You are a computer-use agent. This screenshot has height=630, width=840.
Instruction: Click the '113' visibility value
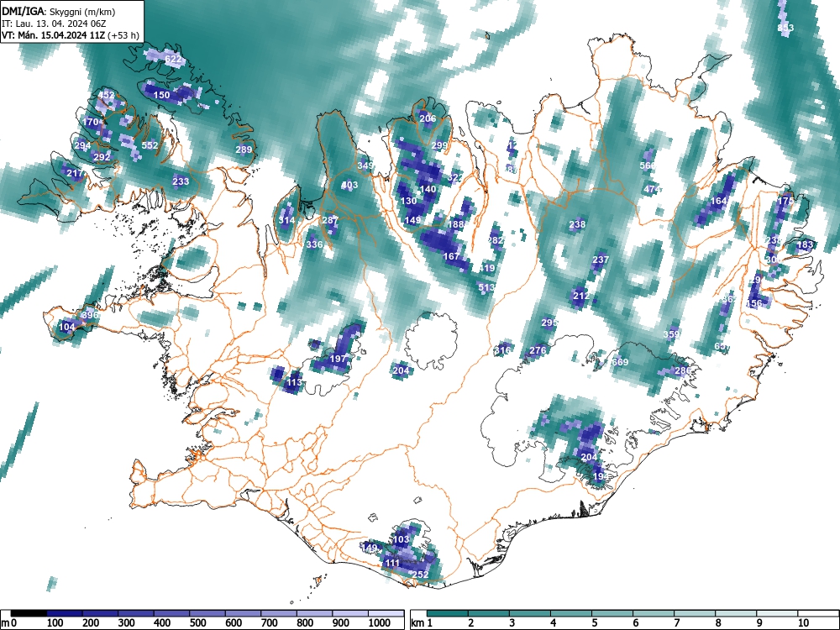(x=295, y=382)
